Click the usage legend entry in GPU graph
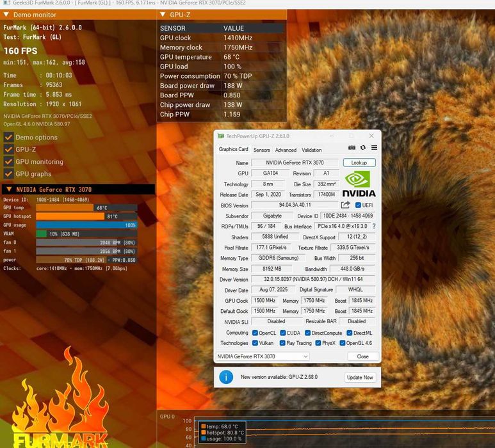This screenshot has height=448, width=495. coord(222,438)
